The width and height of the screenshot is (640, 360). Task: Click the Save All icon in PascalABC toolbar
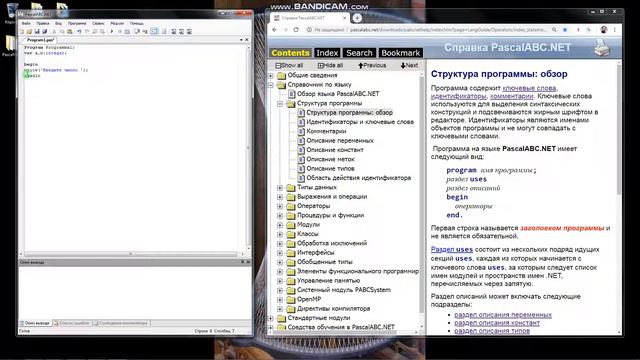click(44, 31)
